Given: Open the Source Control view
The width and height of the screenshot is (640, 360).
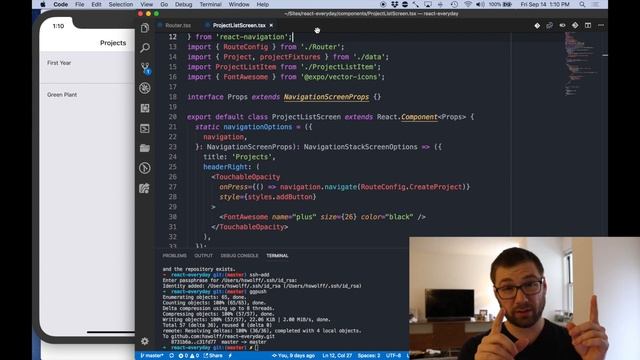Looking at the screenshot, I should tap(145, 68).
